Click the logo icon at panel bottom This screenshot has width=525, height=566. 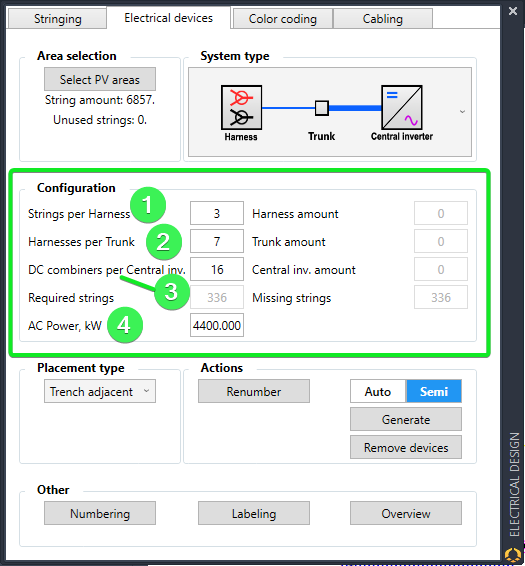[512, 554]
